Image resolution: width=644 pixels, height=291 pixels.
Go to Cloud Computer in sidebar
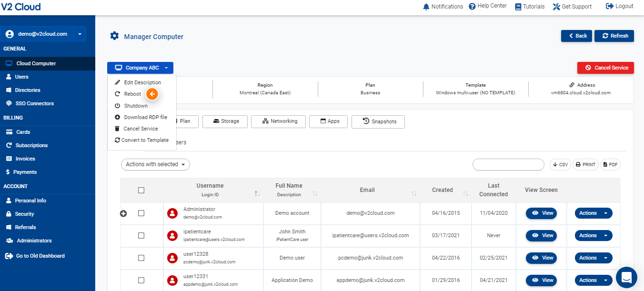pyautogui.click(x=48, y=63)
